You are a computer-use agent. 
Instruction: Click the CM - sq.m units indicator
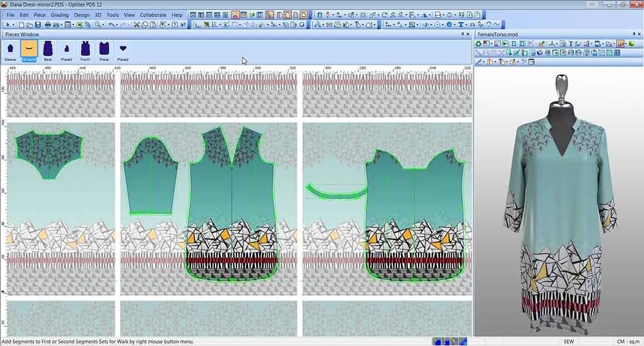[x=628, y=341]
